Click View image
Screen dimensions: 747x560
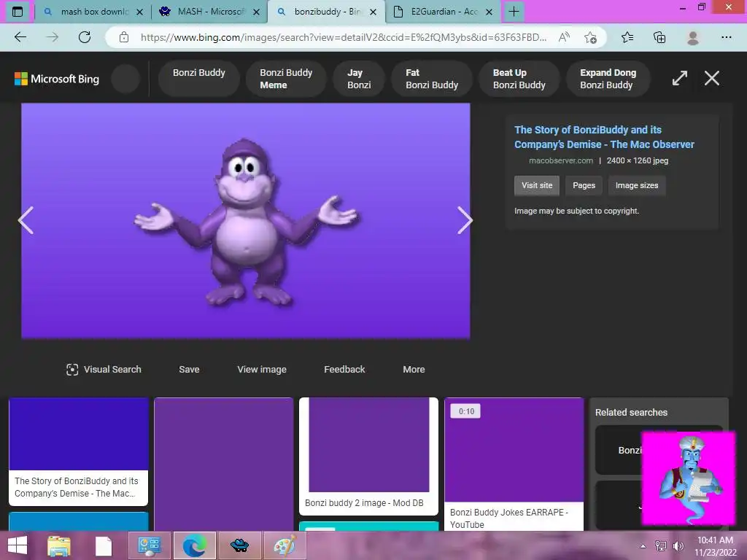click(262, 370)
